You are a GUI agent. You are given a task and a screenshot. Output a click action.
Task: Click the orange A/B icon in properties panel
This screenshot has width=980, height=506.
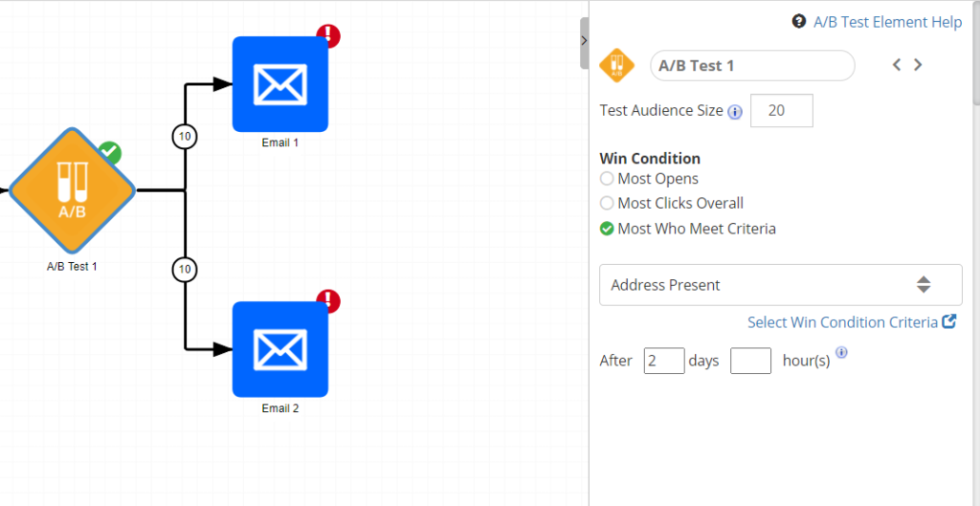[x=616, y=66]
